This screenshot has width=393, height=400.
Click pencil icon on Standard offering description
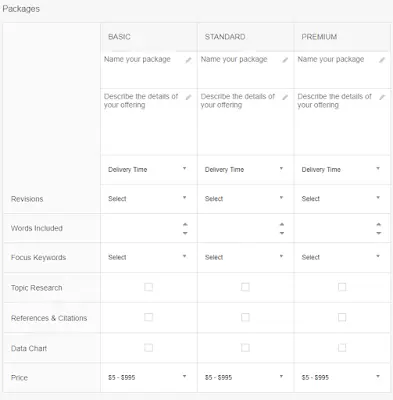(x=285, y=97)
